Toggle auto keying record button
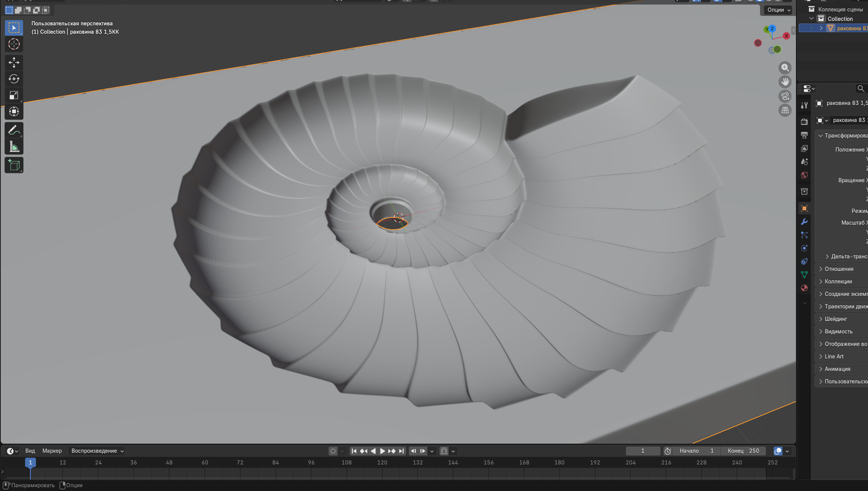This screenshot has width=868, height=491. (333, 451)
